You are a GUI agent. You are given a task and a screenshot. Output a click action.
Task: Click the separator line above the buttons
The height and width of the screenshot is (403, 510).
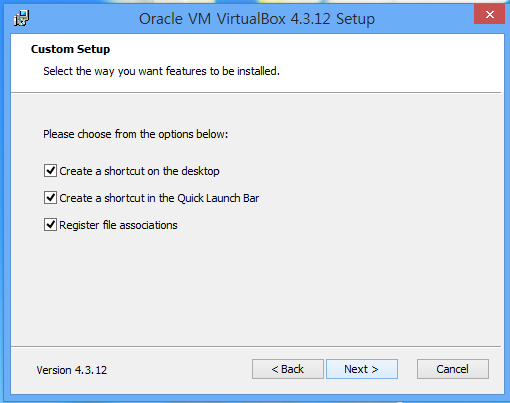pyautogui.click(x=256, y=346)
